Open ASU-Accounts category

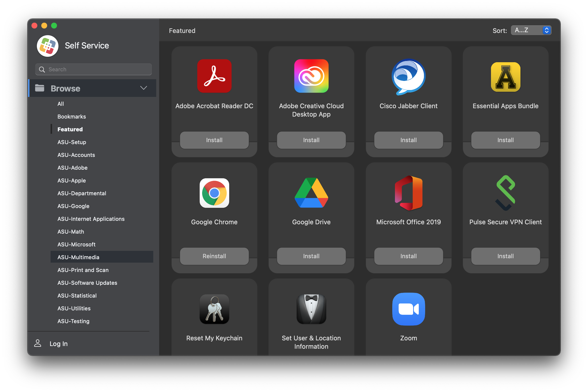pyautogui.click(x=76, y=155)
